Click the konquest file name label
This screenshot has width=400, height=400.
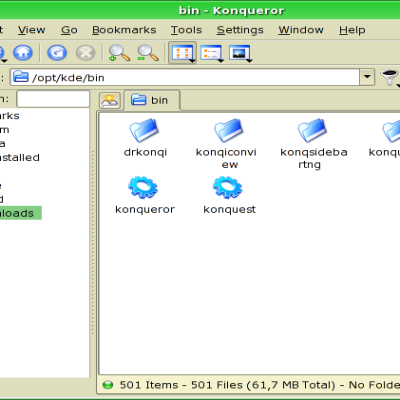click(230, 210)
